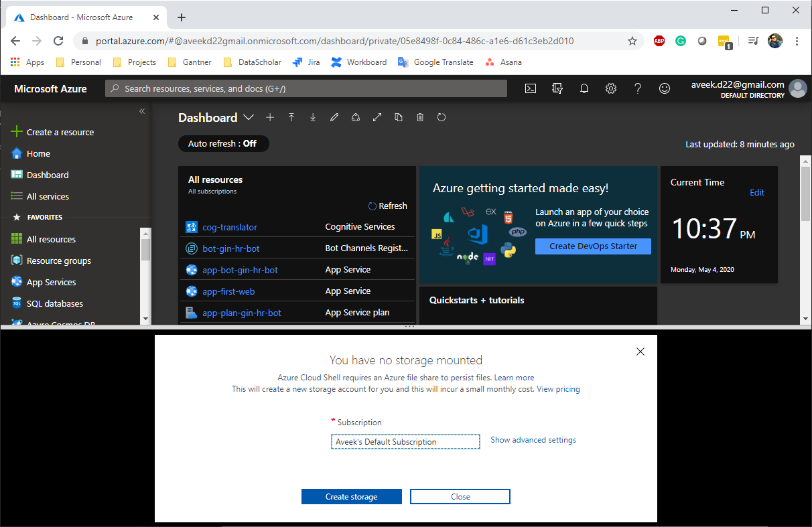Screen dimensions: 812x527
Task: Click Cognitive Services type text
Action: (360, 227)
